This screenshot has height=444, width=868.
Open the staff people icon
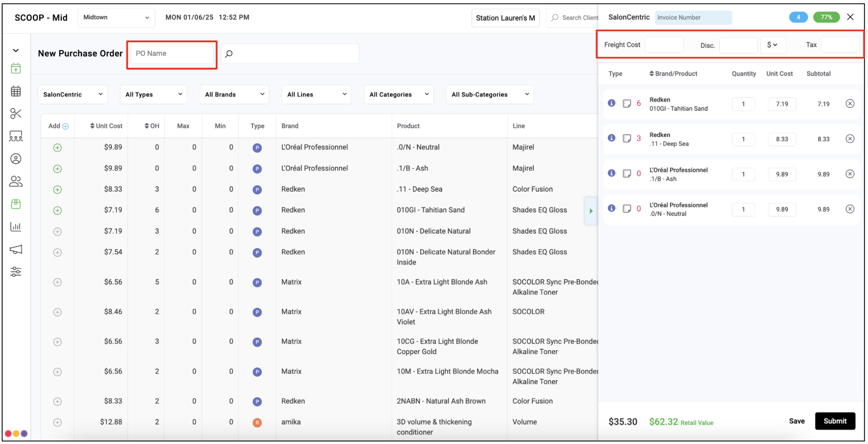coord(16,181)
